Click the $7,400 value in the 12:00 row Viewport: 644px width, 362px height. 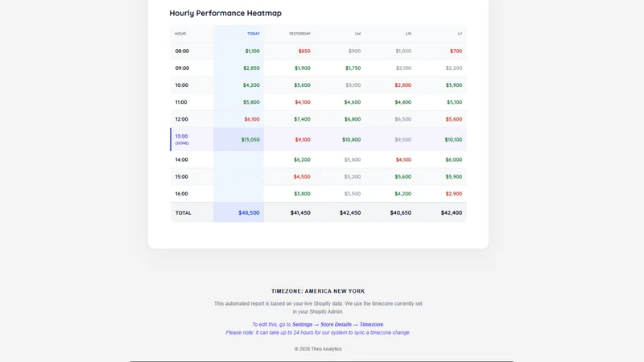303,119
